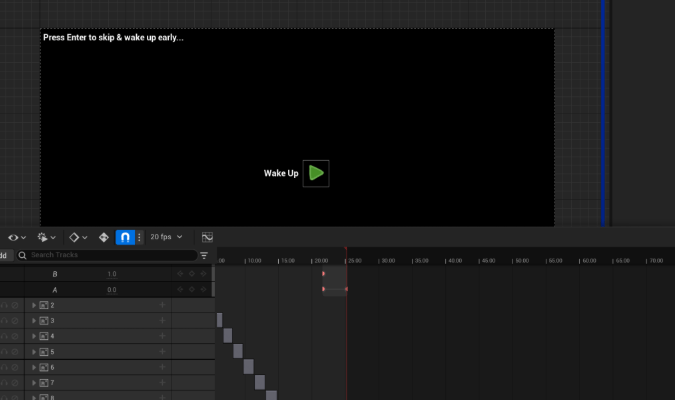This screenshot has height=400, width=675.
Task: Toggle the blue snapping magnet button
Action: click(x=125, y=238)
